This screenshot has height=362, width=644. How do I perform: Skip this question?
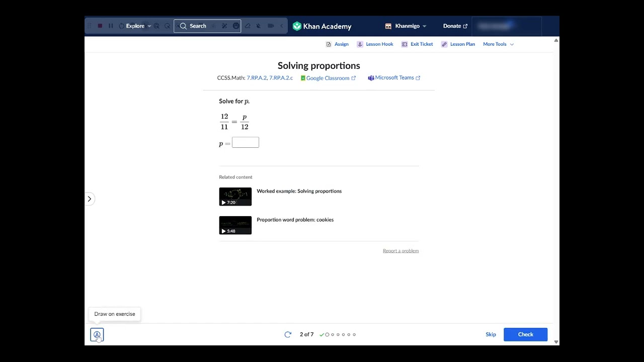pos(491,334)
